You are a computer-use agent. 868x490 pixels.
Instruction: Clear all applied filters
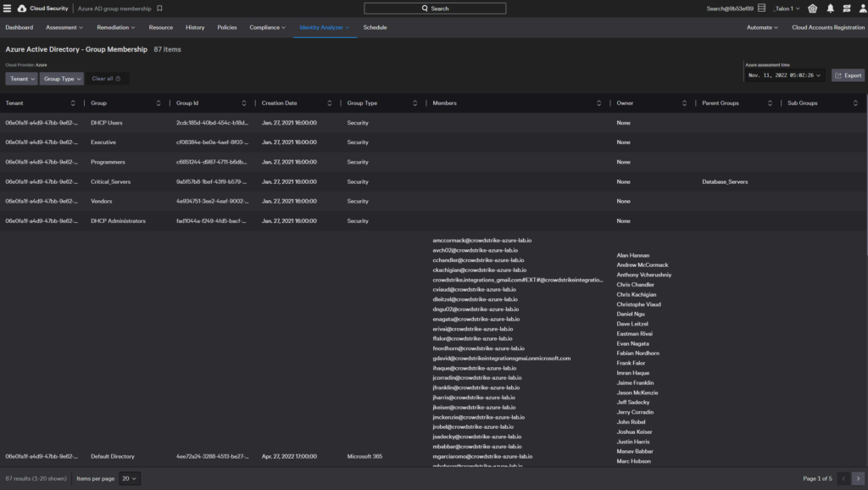click(x=106, y=79)
